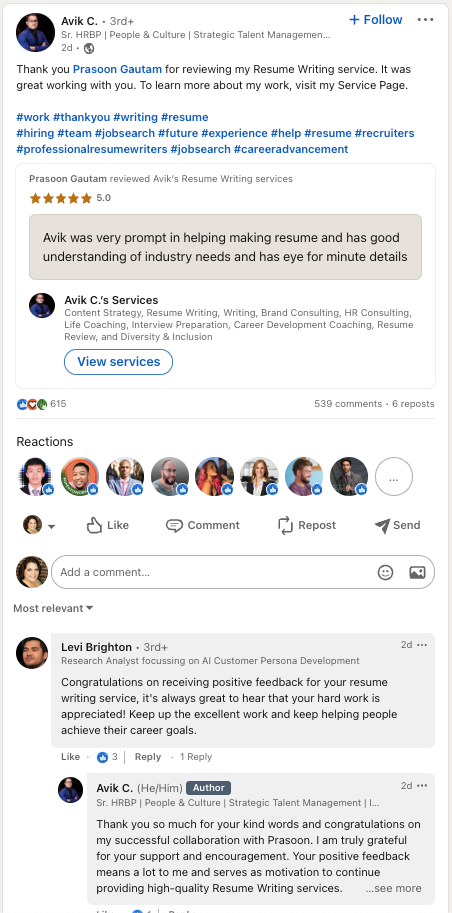The height and width of the screenshot is (913, 452).
Task: Click the Comment speech bubble icon
Action: click(174, 525)
